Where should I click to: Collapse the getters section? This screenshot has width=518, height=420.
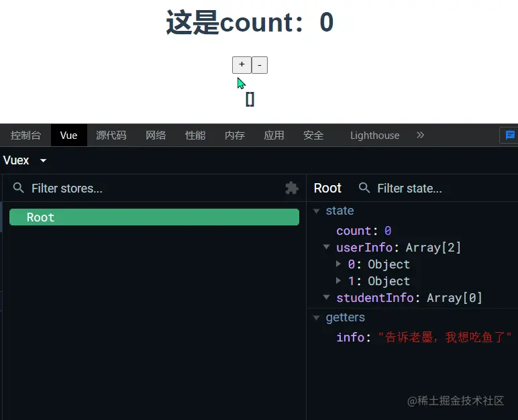(317, 317)
